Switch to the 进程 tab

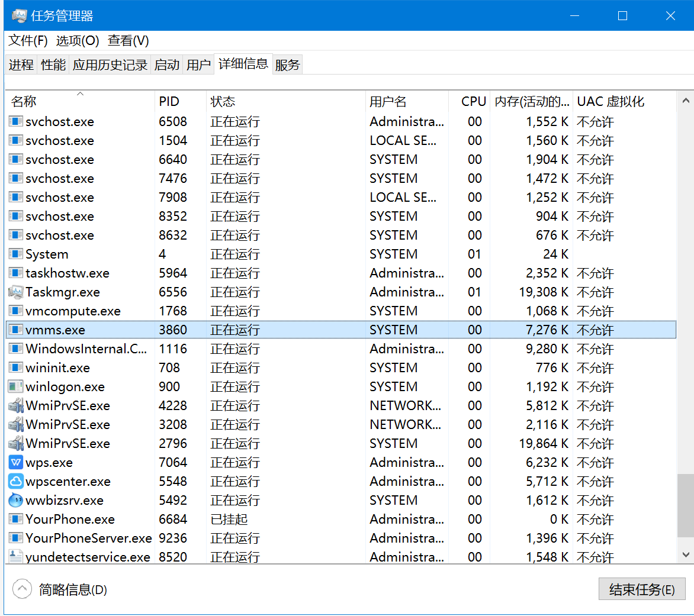21,65
